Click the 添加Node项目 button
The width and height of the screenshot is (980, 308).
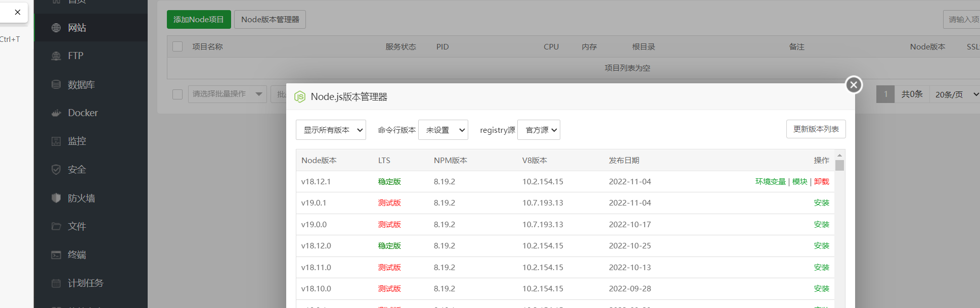(199, 19)
